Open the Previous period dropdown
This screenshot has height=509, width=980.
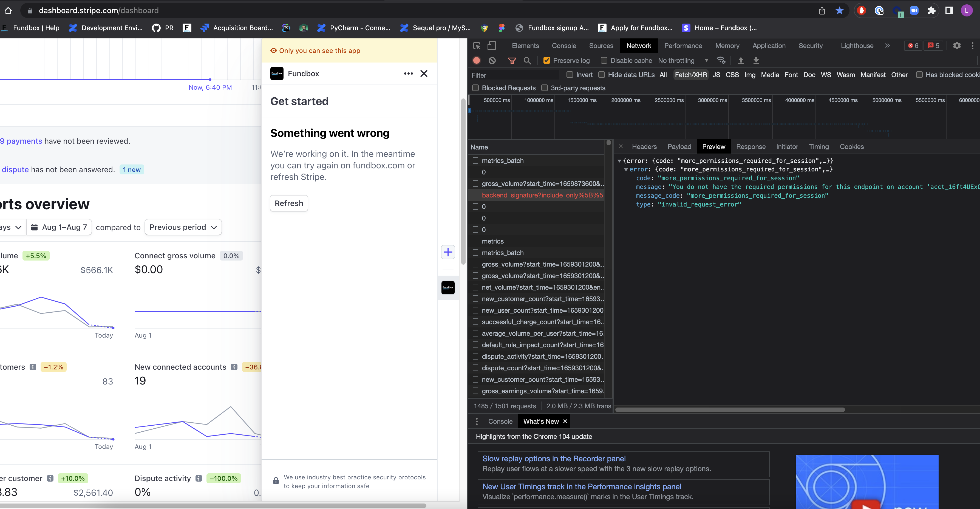(183, 227)
